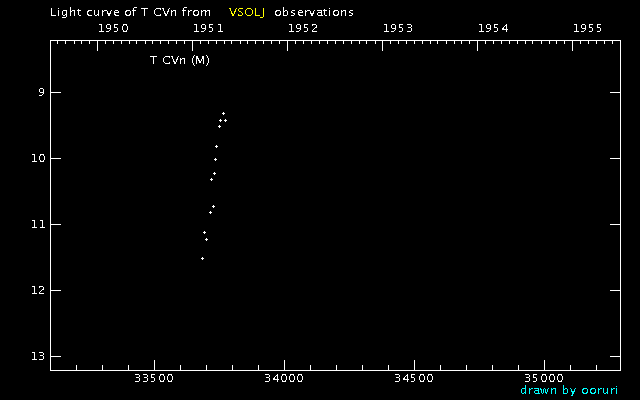Click the magnitude 9 label on left axis
Image resolution: width=640 pixels, height=400 pixels.
41,93
